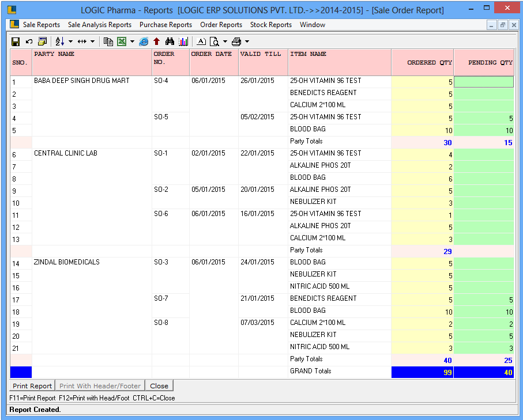Click the printer toolbar icon
This screenshot has height=420, width=523.
(x=236, y=41)
